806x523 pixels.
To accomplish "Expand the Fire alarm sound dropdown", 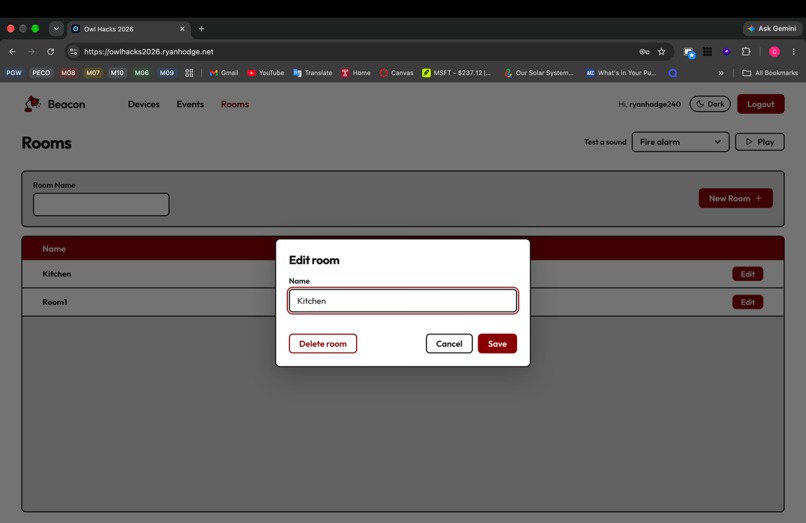I will coord(680,142).
